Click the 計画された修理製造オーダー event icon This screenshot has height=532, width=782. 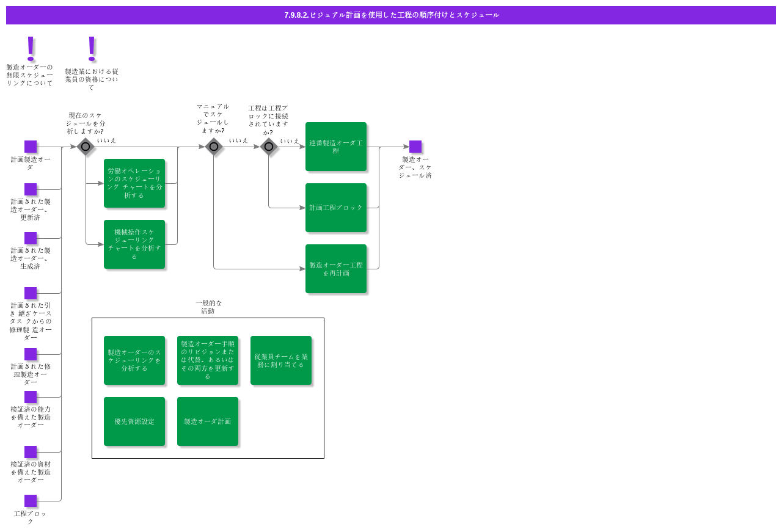[30, 353]
